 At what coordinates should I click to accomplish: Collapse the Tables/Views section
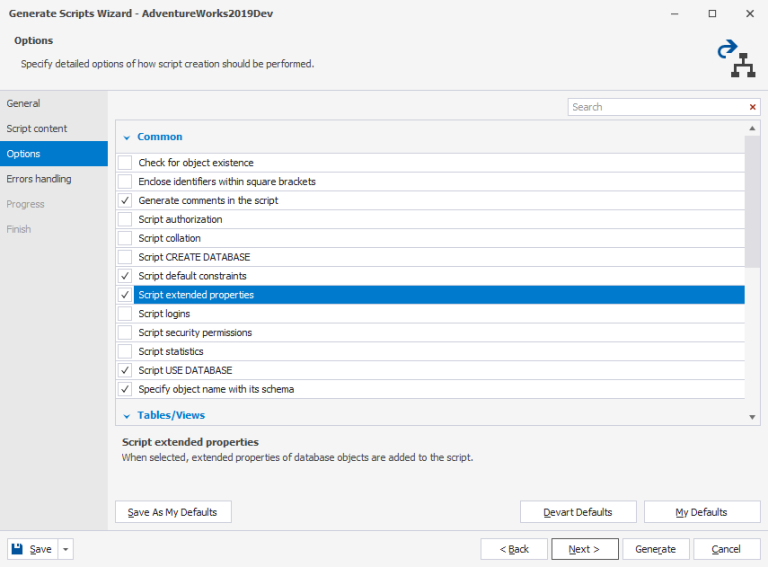[127, 415]
